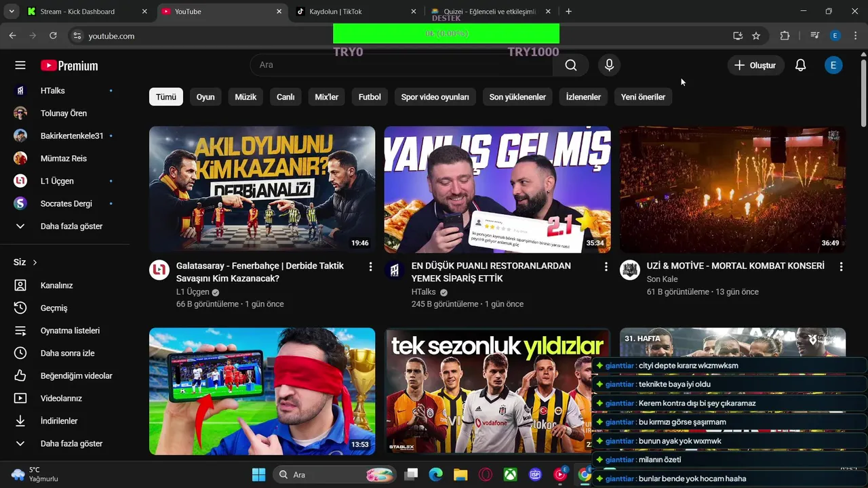Go back in the browser

[12, 35]
